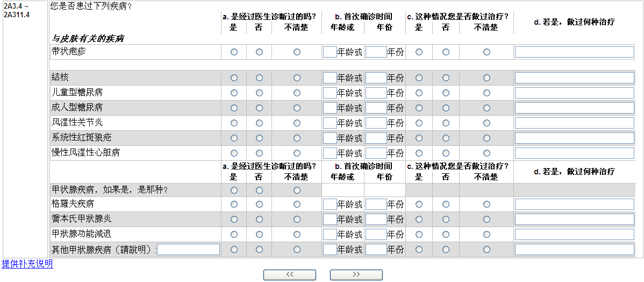Go to next page with >> button
Viewport: 644px width, 282px height.
click(356, 275)
